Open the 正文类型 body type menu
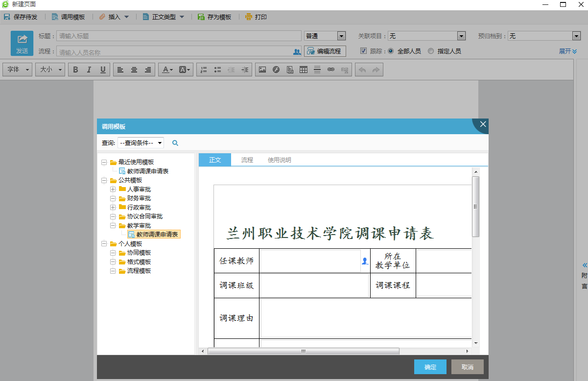 click(x=163, y=17)
